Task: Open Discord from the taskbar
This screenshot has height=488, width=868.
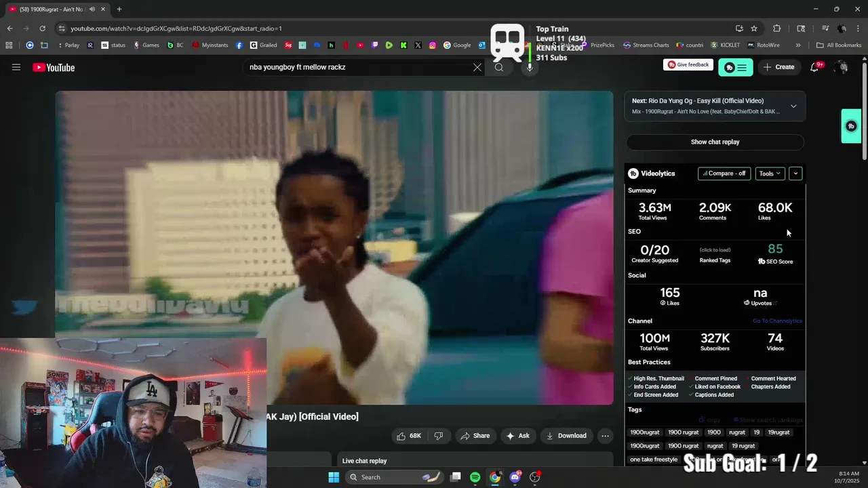Action: [x=515, y=477]
